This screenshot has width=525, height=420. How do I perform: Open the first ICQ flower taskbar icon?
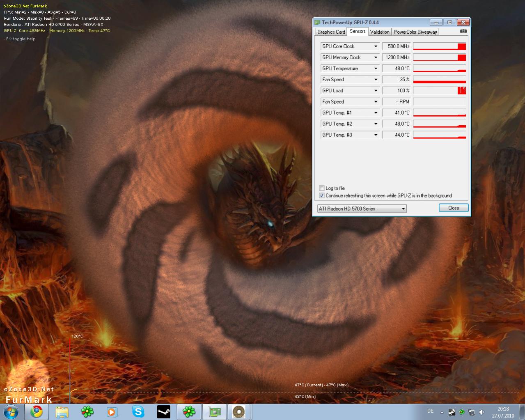pos(87,412)
